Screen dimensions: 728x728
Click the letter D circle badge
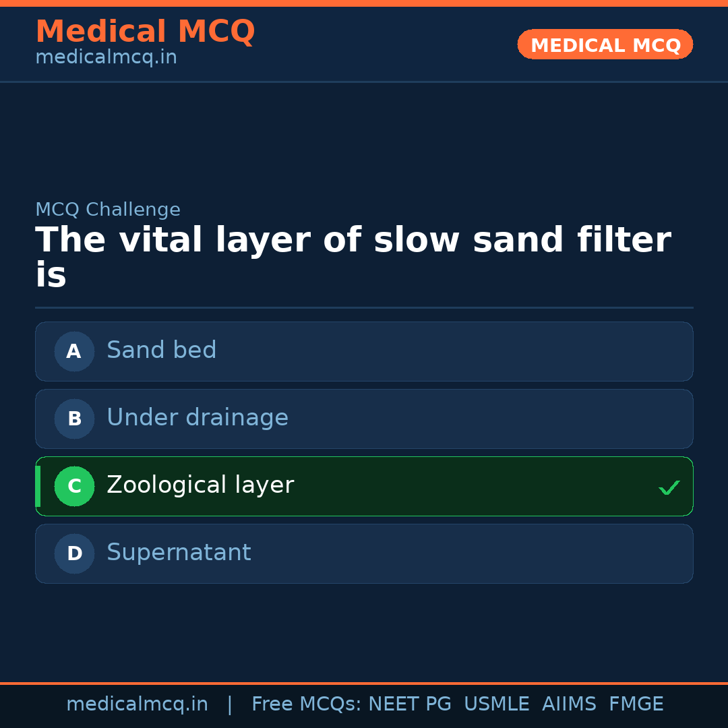(x=74, y=553)
